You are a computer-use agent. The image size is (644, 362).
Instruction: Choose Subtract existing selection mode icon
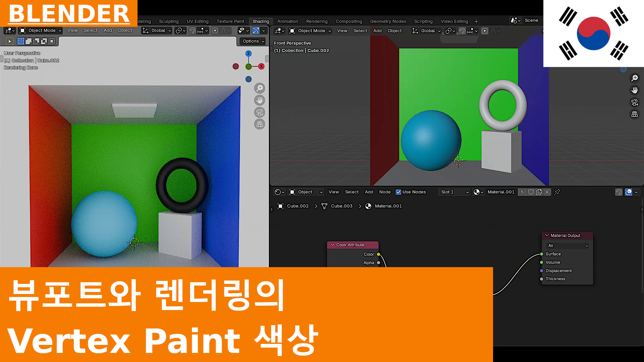(36, 41)
